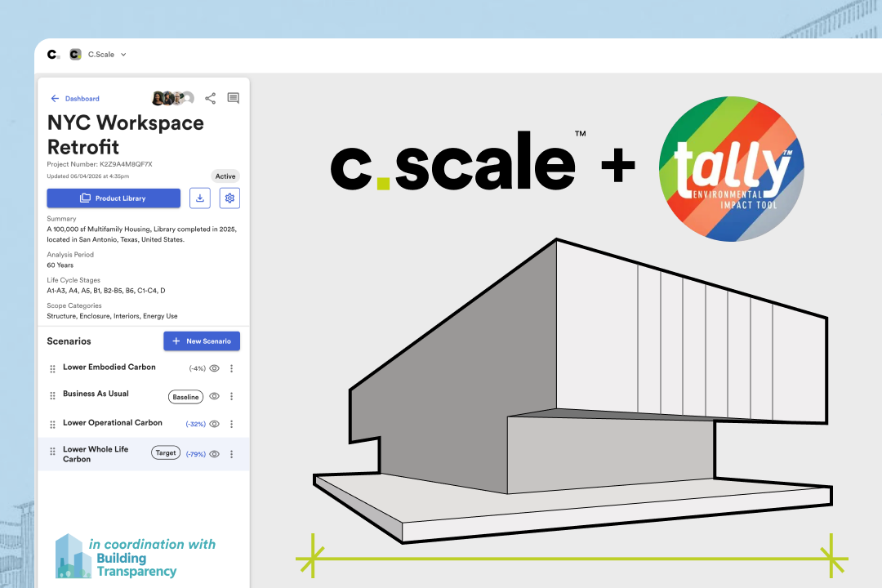882x588 pixels.
Task: Click the Tally Environmental Impact Tool logo
Action: [x=731, y=169]
